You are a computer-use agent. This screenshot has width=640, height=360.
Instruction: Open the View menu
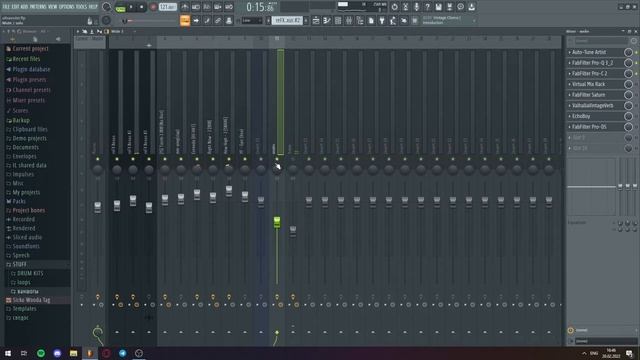coord(53,7)
